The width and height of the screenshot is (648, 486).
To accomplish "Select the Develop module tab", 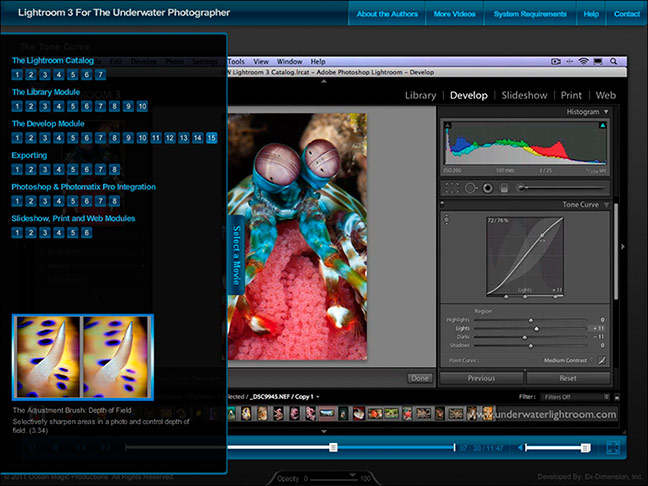I will (469, 95).
